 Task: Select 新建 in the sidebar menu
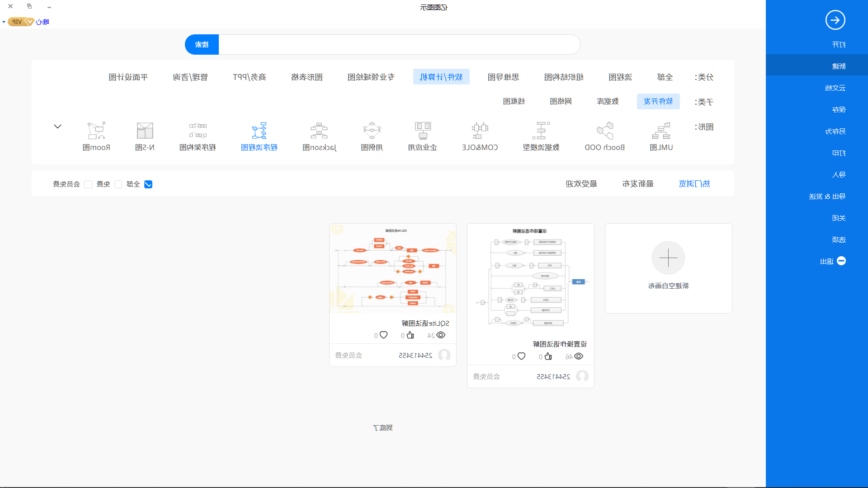click(x=817, y=66)
